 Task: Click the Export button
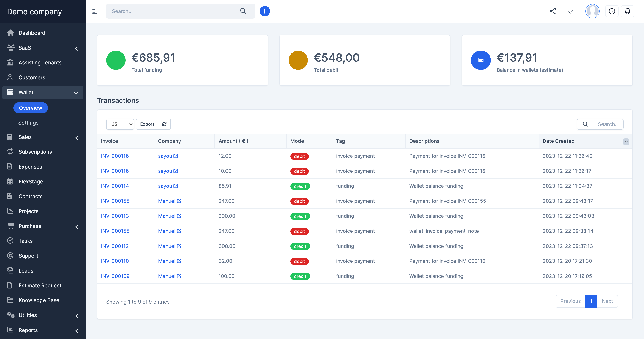click(x=147, y=124)
